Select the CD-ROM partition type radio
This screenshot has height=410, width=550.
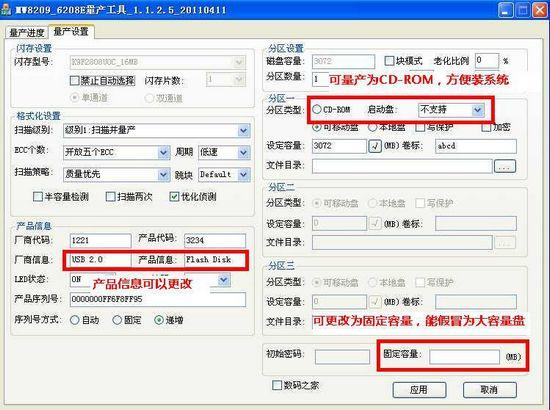pos(317,109)
